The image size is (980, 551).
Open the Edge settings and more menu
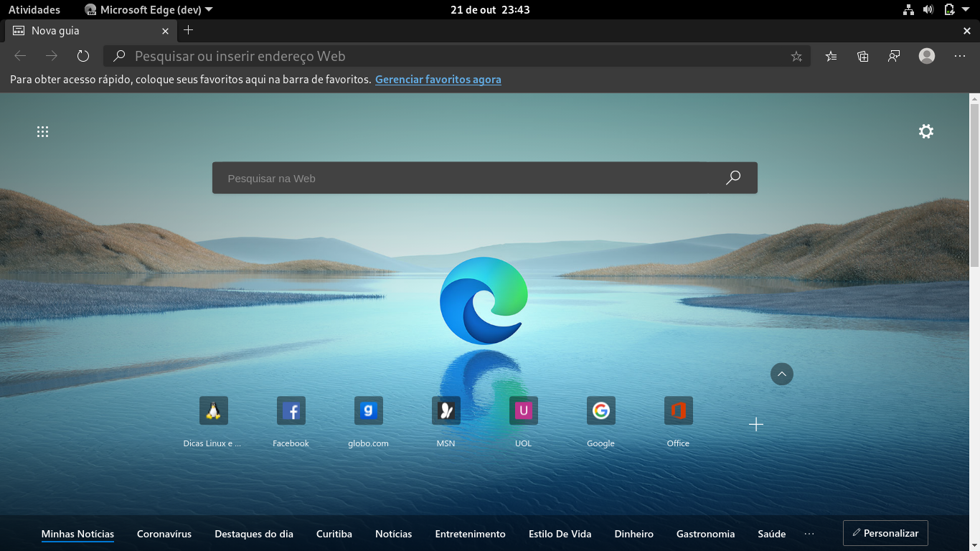click(960, 56)
